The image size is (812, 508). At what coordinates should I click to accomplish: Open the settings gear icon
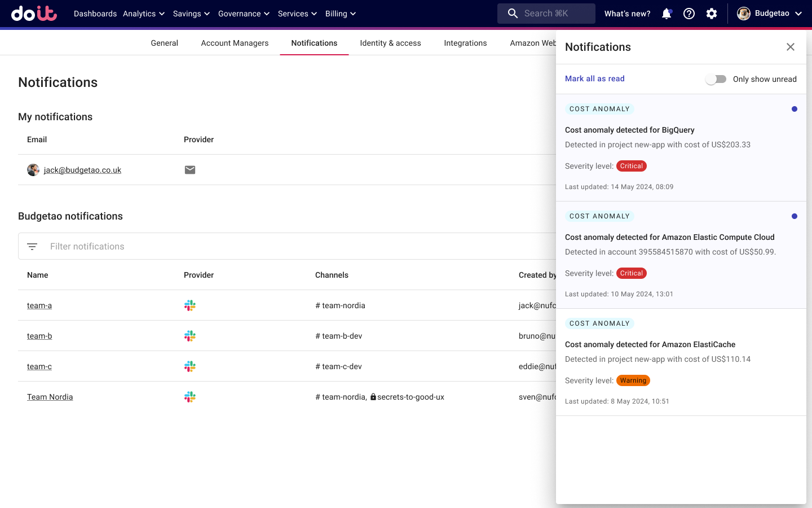coord(712,14)
